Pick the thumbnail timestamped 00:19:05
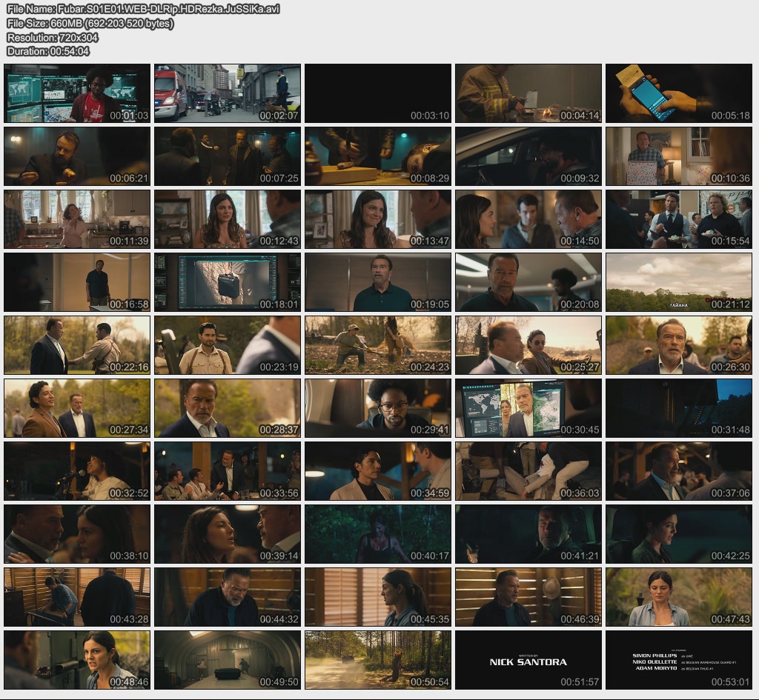 pos(378,282)
